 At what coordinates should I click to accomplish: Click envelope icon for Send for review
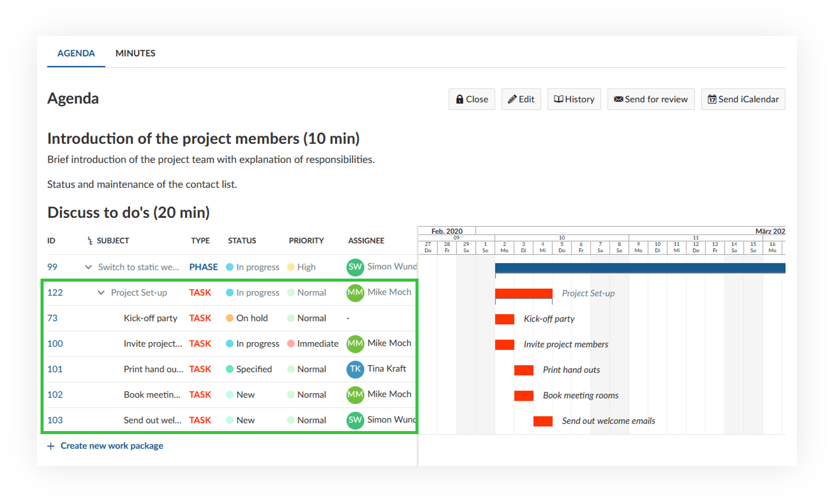coord(618,99)
